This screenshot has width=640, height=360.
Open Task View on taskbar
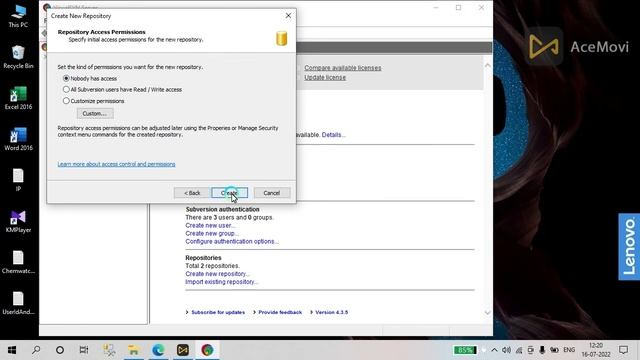point(84,350)
